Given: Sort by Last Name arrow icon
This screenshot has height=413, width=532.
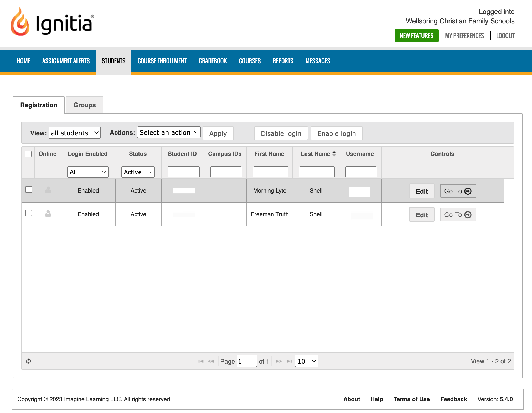Looking at the screenshot, I should 334,154.
